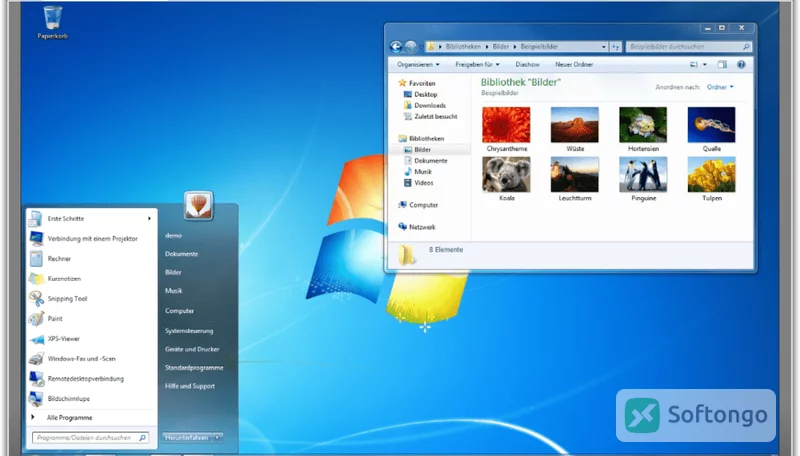Expand the view options dropdown arrow
The image size is (800, 456).
point(705,64)
